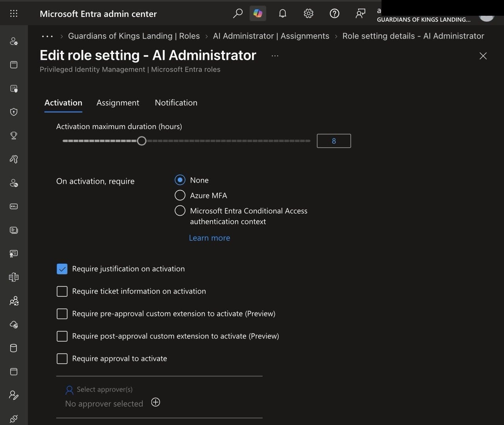Open the plug connector sidebar icon

14,419
